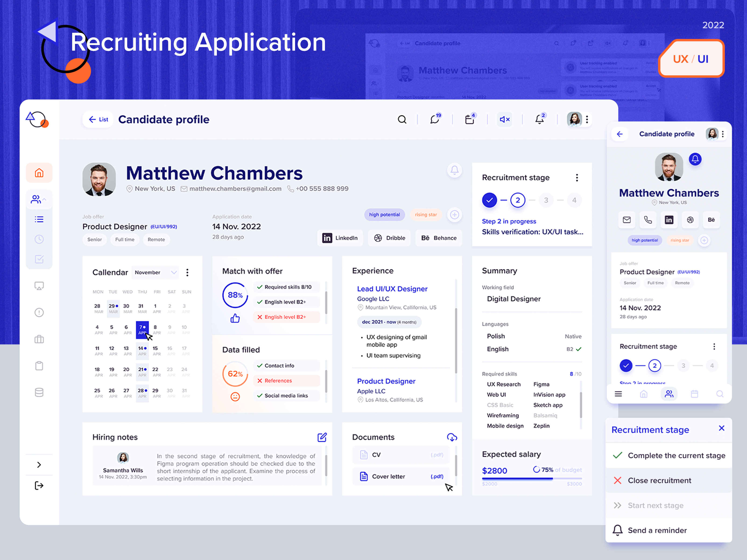Open database icon in sidebar
This screenshot has height=560, width=747.
(39, 392)
